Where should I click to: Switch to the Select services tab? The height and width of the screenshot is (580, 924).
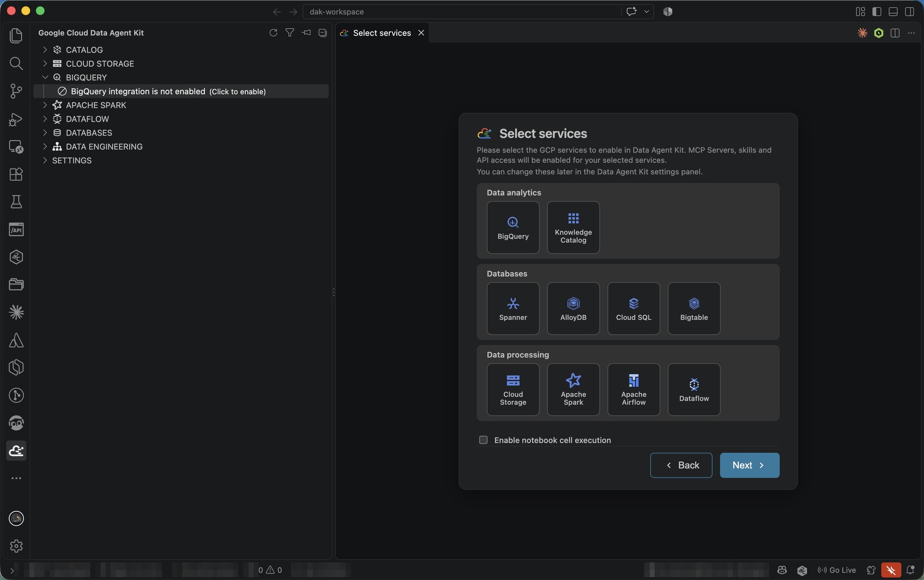coord(382,33)
